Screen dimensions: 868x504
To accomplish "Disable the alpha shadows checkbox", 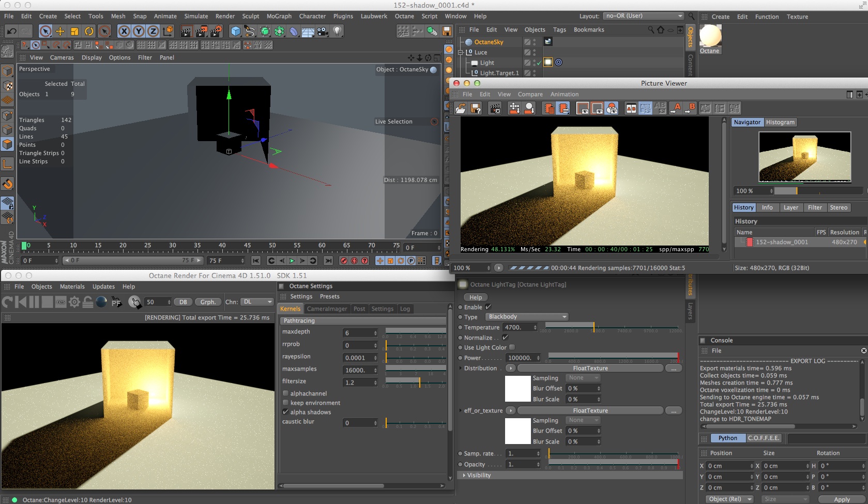I will 285,412.
